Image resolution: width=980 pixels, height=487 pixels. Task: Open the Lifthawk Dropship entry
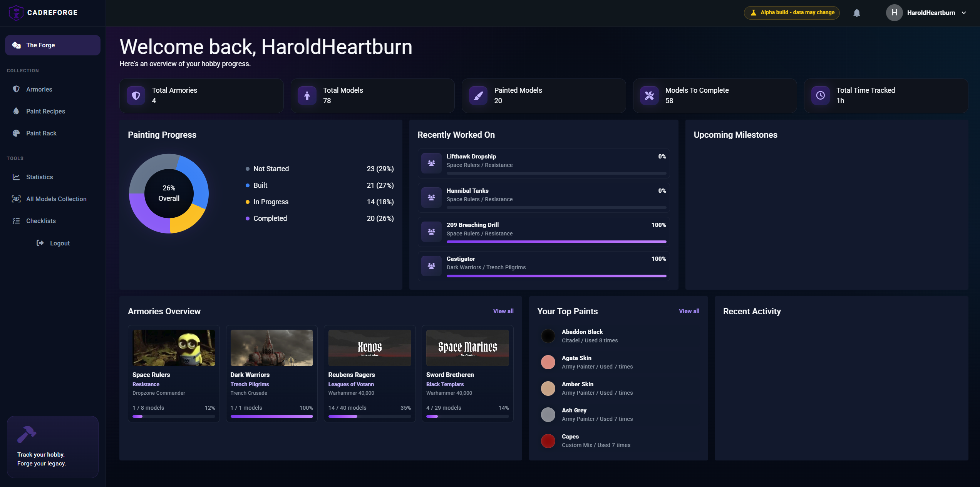(x=543, y=163)
